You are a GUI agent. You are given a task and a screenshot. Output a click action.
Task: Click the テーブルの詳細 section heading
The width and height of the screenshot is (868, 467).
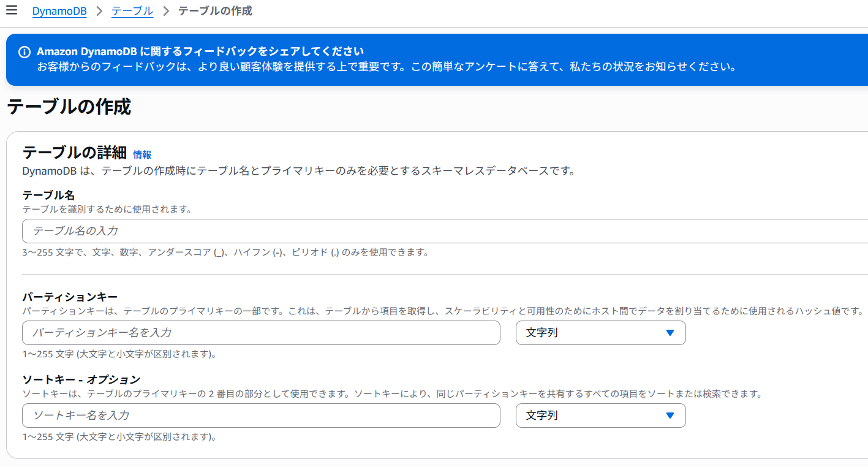point(74,153)
